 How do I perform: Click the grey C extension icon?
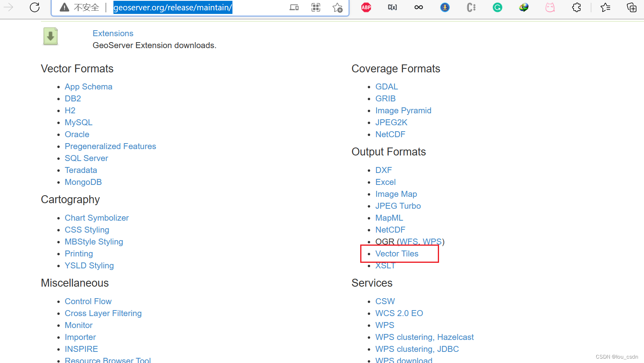click(471, 7)
